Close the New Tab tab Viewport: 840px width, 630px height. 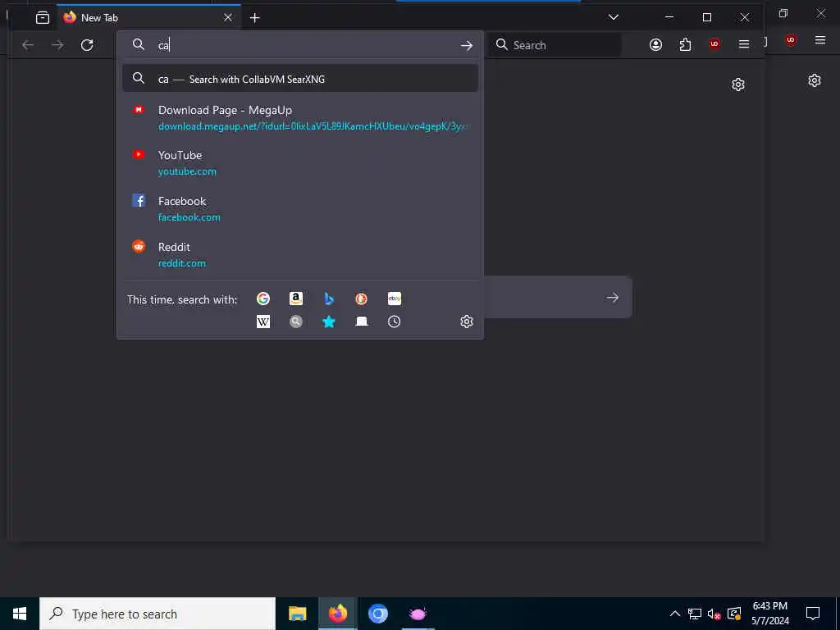tap(228, 18)
